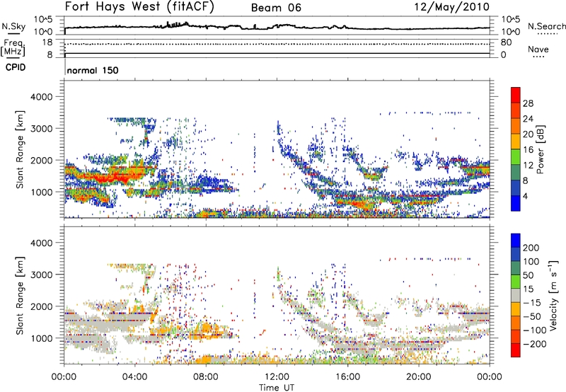Click the blue bottom of Power colorbar
The image size is (566, 392).
pyautogui.click(x=516, y=203)
